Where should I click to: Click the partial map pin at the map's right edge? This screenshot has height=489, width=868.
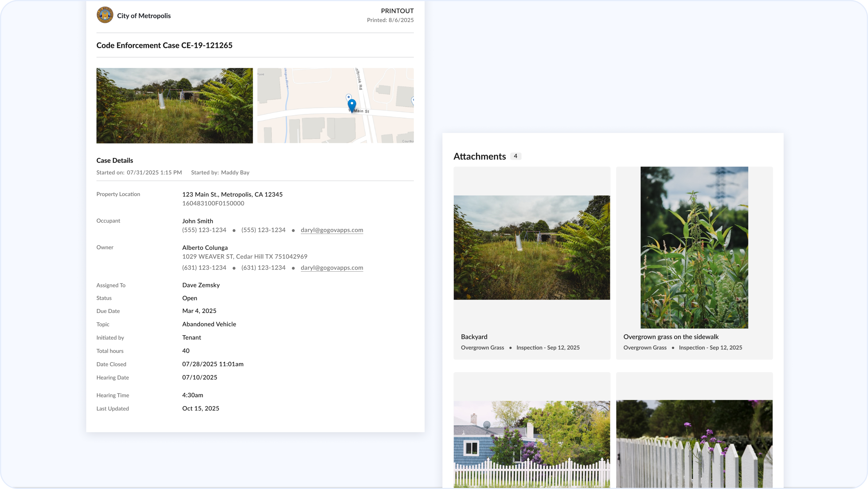[x=412, y=100]
